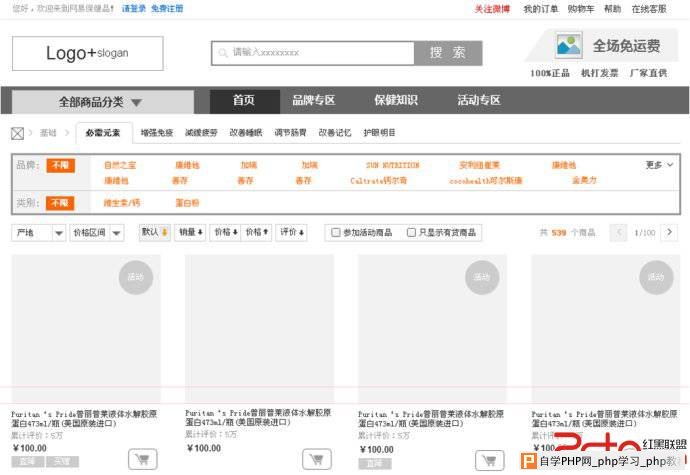The width and height of the screenshot is (690, 475).
Task: Click the magnifier icon in search box
Action: click(223, 53)
